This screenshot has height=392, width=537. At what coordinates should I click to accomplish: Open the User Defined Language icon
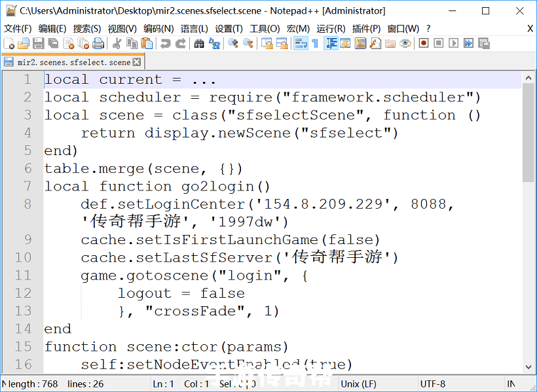tap(345, 44)
